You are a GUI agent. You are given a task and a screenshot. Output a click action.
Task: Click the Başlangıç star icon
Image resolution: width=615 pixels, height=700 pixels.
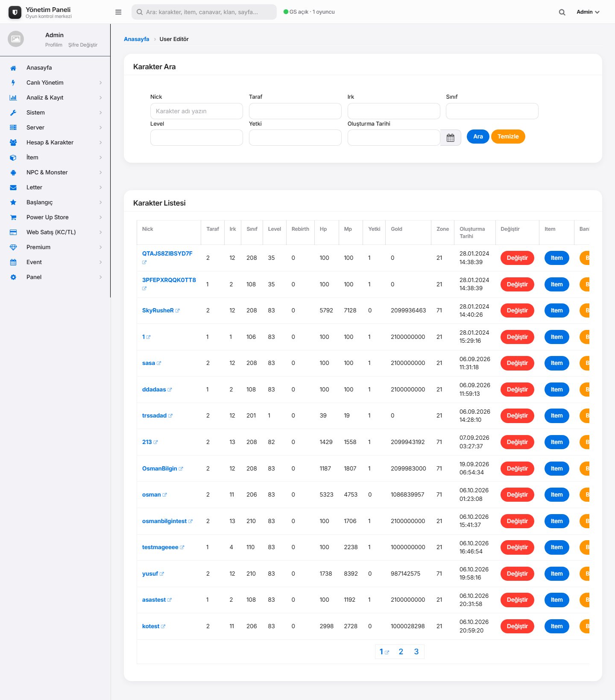click(x=13, y=203)
